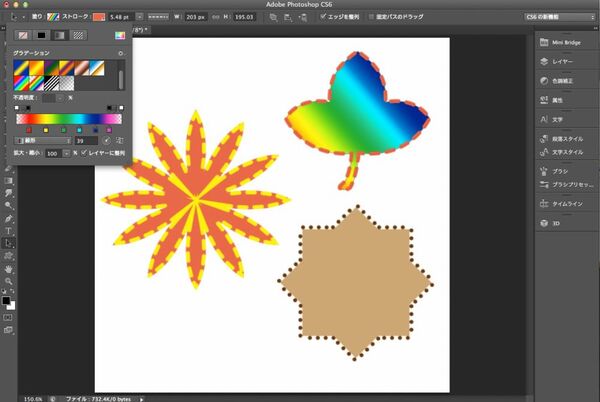Choose the Gradient fill type
Image resolution: width=600 pixels, height=402 pixels.
(x=59, y=35)
